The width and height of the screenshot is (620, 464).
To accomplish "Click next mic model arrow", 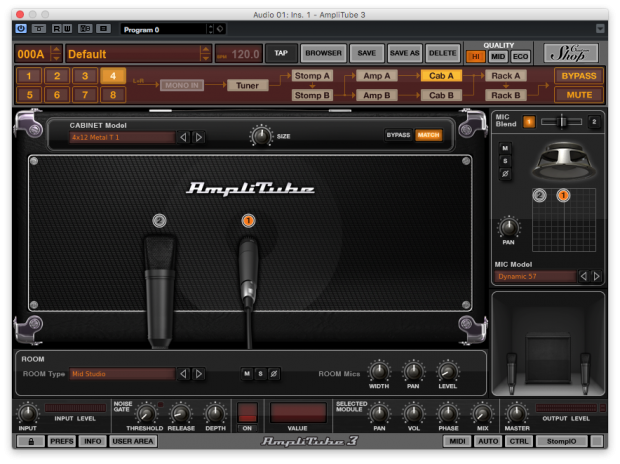I will tap(596, 276).
